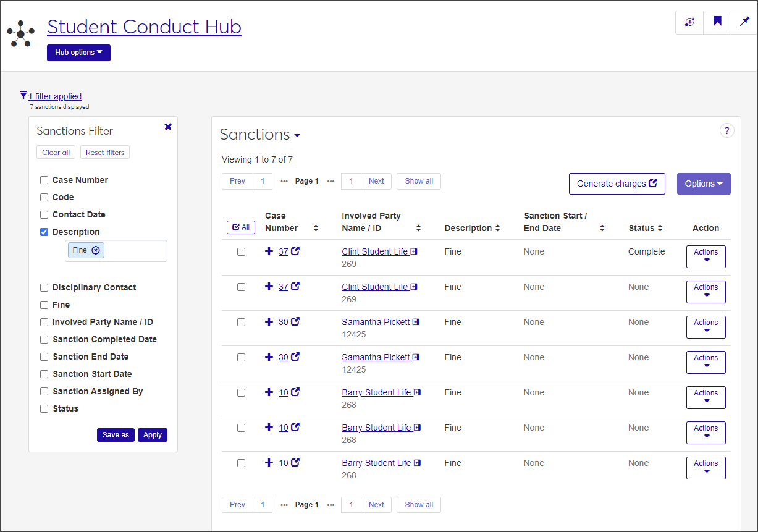Viewport: 758px width, 532px height.
Task: Click the refresh icon in top toolbar
Action: 689,22
